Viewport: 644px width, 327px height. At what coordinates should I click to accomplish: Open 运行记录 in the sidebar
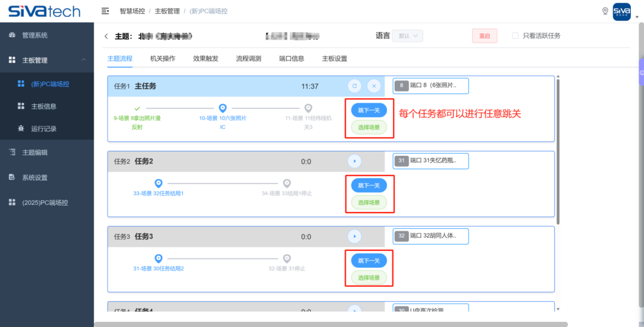(43, 129)
